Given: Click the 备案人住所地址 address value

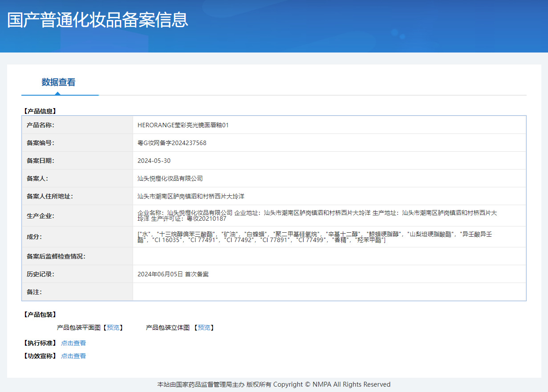Looking at the screenshot, I should point(191,196).
